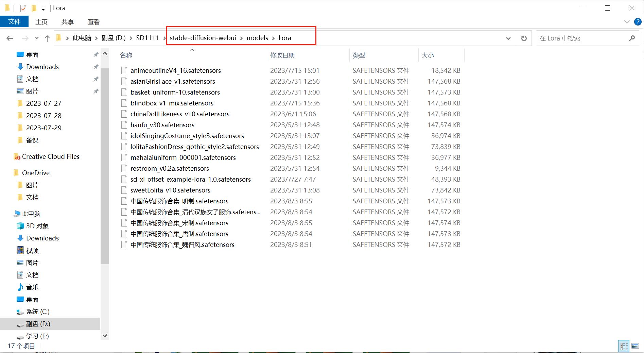Open the help question mark icon
This screenshot has width=644, height=353.
[x=638, y=22]
